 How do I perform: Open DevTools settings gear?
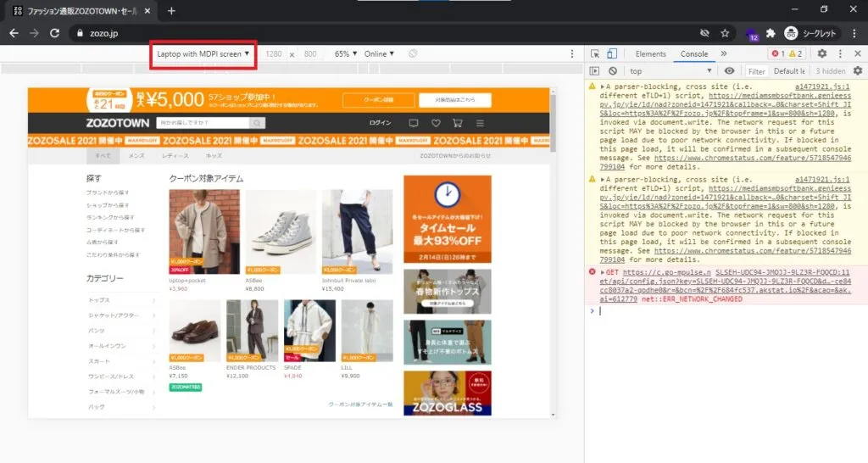[822, 53]
